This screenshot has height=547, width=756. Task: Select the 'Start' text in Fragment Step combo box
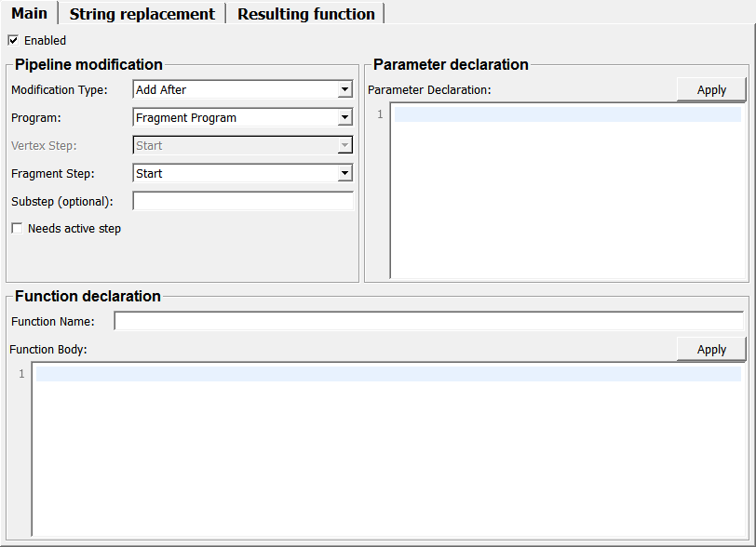coord(149,174)
